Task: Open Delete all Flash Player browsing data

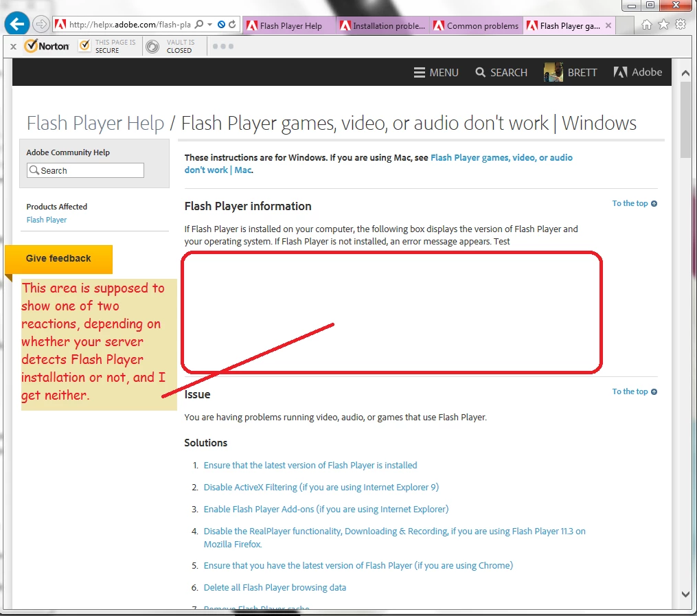Action: click(x=275, y=588)
